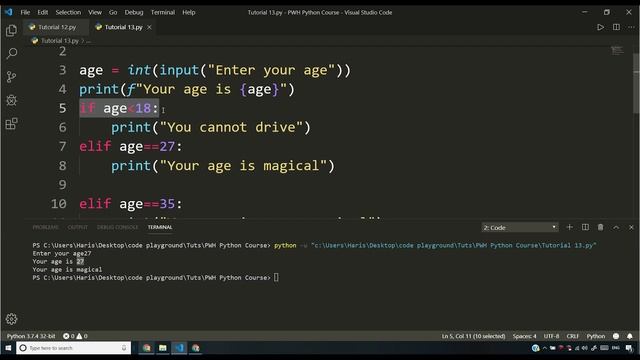Close the Tutorial 13.py tab

(149, 27)
